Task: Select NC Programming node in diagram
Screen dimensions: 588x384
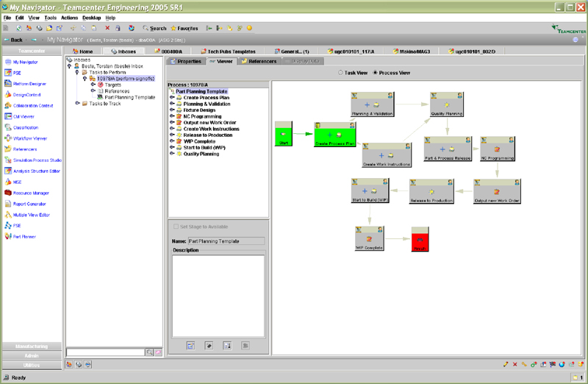Action: [498, 149]
